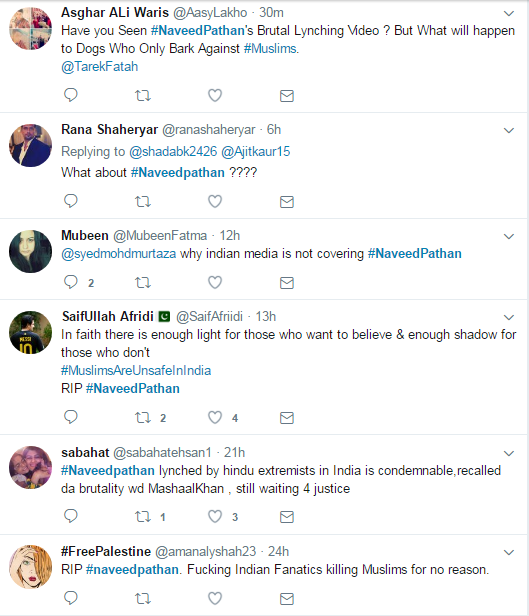Open the chevron menu on Rana Shaheryar's tweet
This screenshot has height=616, width=529.
click(x=509, y=130)
